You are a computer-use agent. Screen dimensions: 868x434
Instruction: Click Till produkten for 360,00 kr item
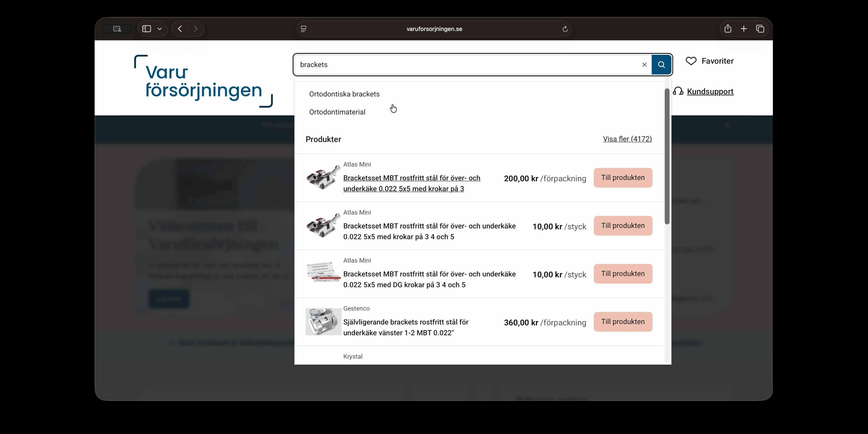pyautogui.click(x=623, y=322)
